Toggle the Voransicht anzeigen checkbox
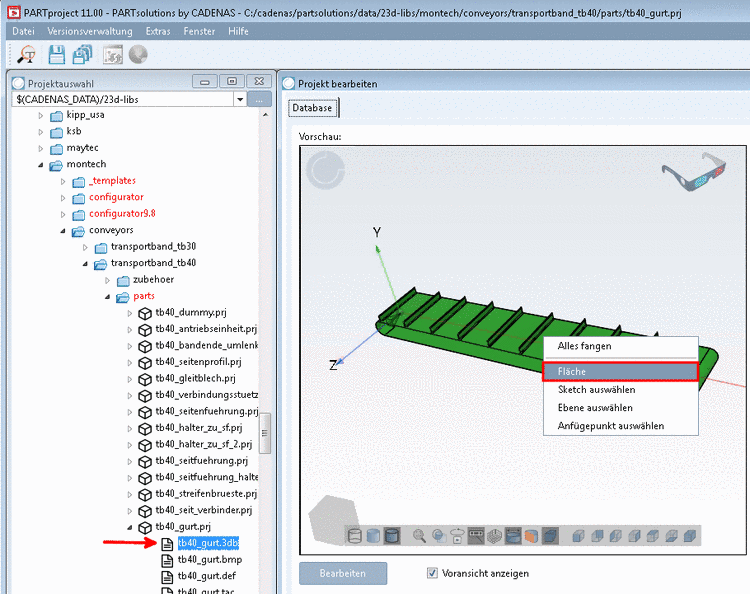This screenshot has height=594, width=750. click(432, 572)
